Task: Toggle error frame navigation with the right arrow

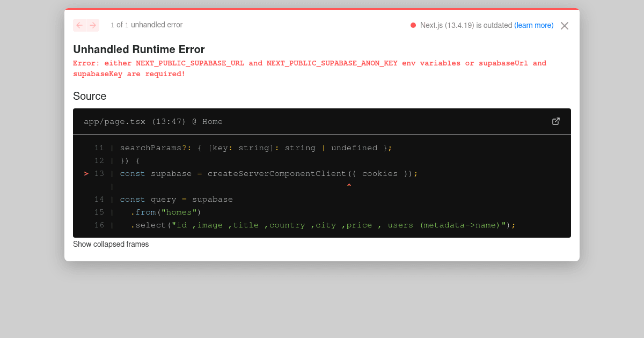Action: click(93, 25)
